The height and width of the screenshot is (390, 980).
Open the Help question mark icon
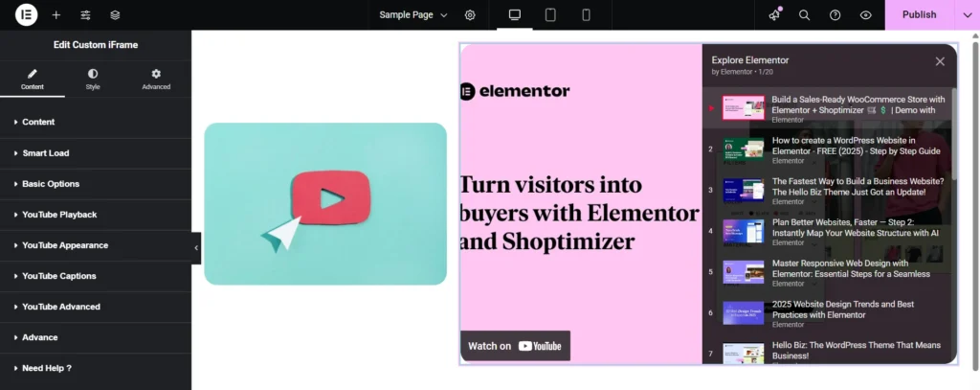835,15
